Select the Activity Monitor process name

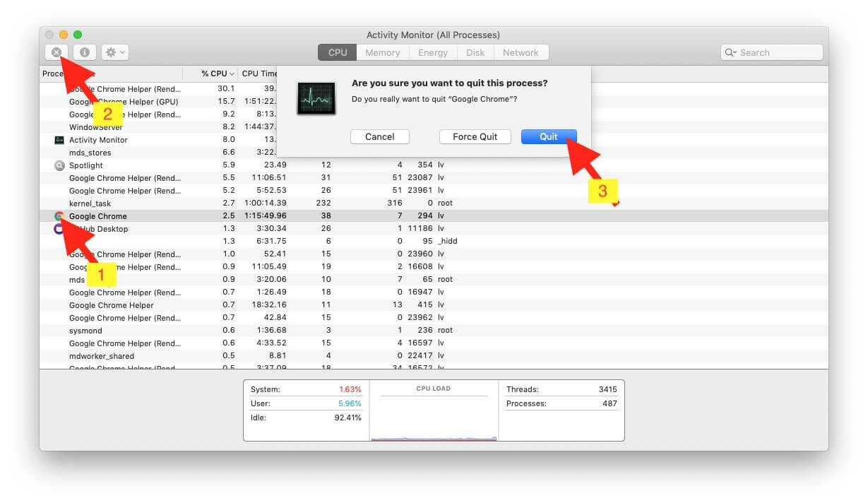(x=98, y=140)
